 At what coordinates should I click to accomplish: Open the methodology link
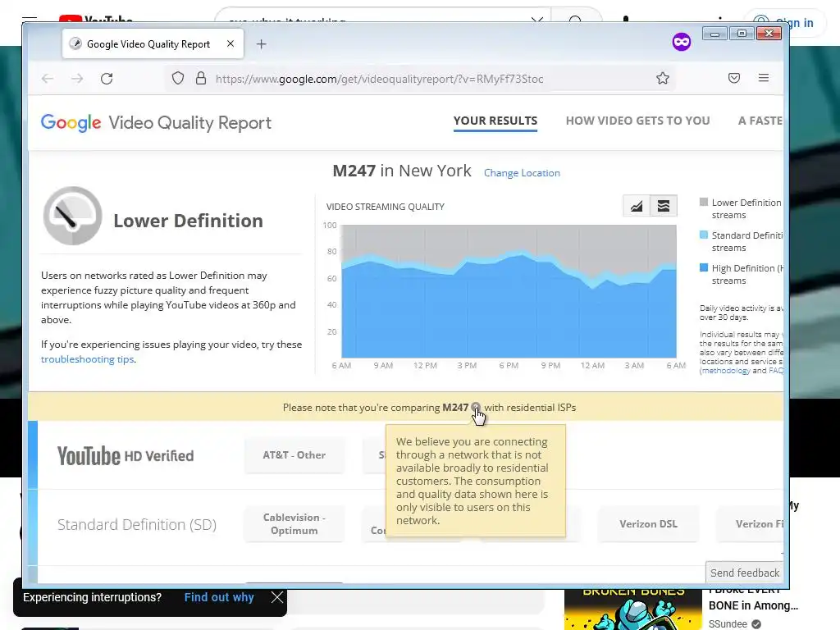(726, 371)
